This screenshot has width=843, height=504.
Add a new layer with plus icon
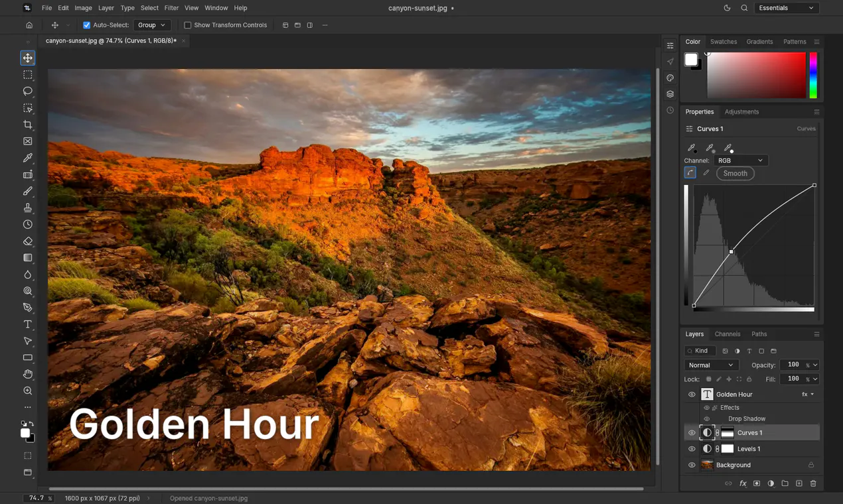coord(799,483)
